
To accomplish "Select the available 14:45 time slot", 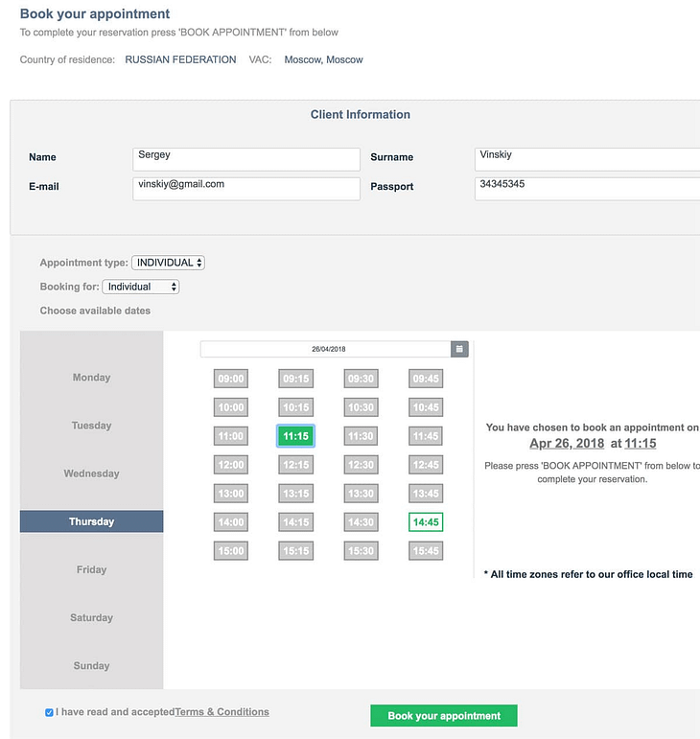I will (425, 522).
